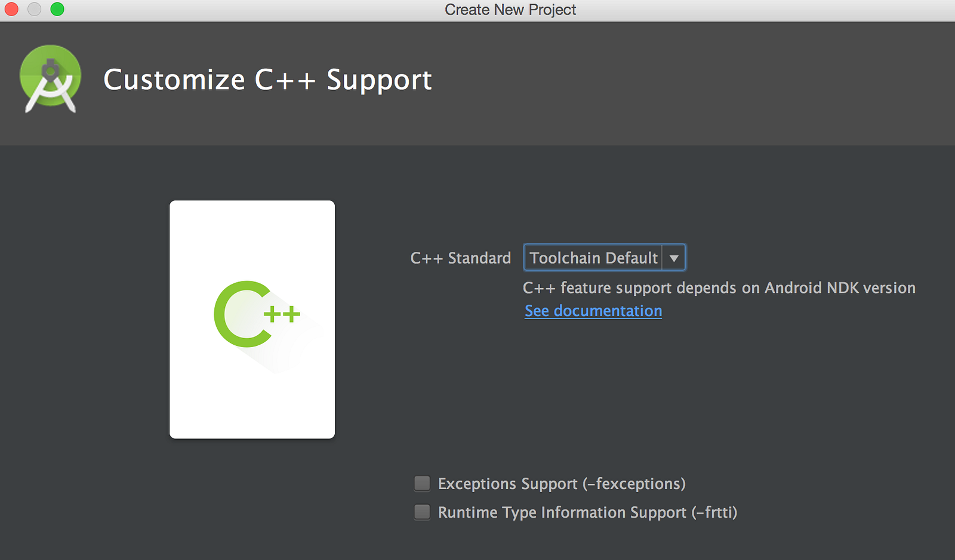Click the ++ symbol in the logo
Image resolution: width=955 pixels, height=560 pixels.
[x=282, y=314]
